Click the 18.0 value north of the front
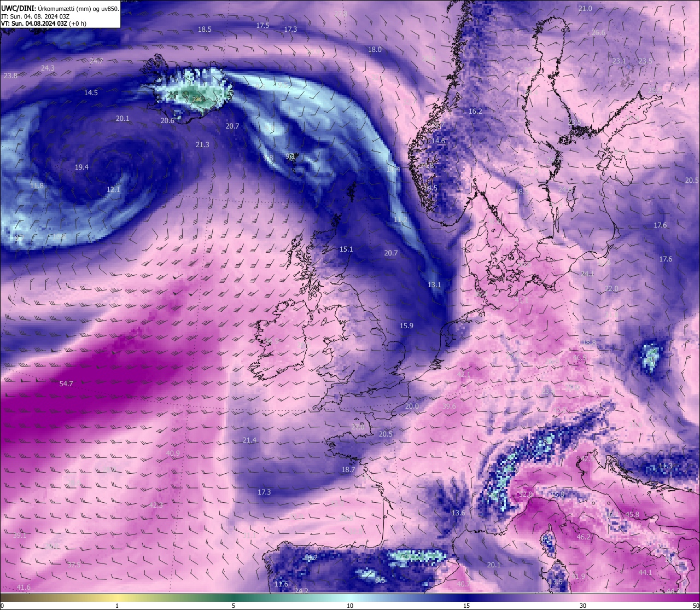The width and height of the screenshot is (700, 610). coord(375,50)
